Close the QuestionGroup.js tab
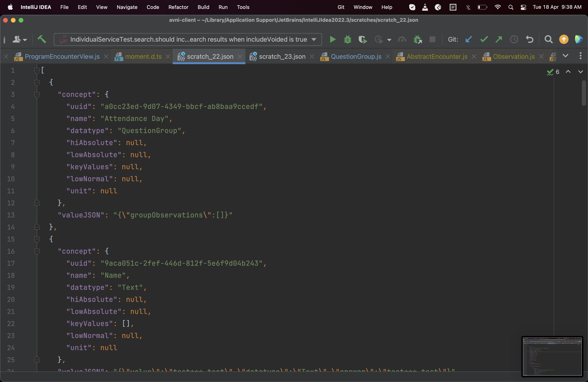 point(388,57)
